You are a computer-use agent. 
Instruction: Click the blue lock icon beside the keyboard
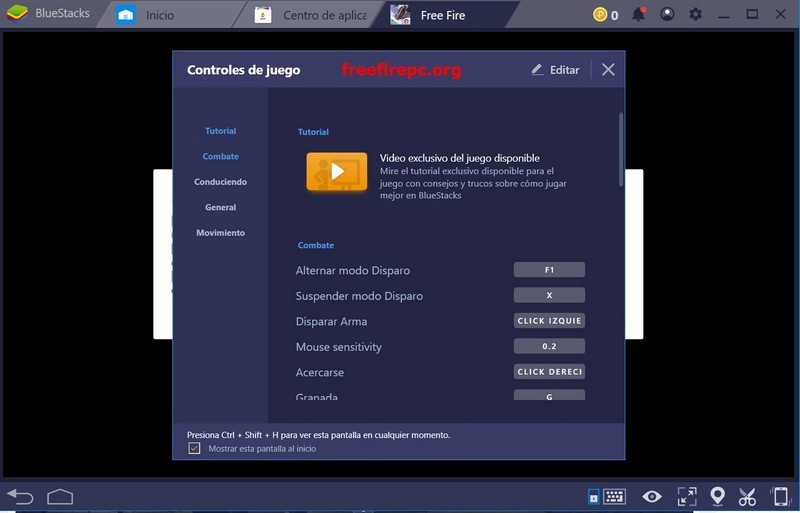pos(594,496)
